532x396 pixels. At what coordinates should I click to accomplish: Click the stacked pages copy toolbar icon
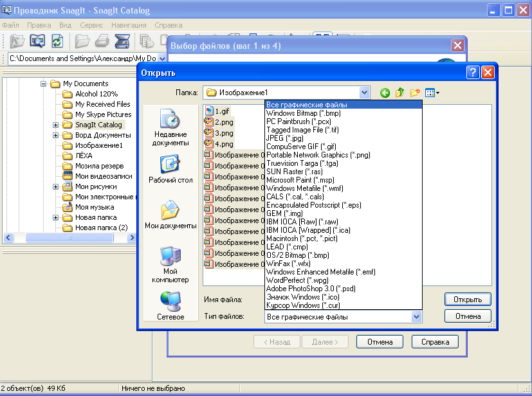[x=147, y=41]
